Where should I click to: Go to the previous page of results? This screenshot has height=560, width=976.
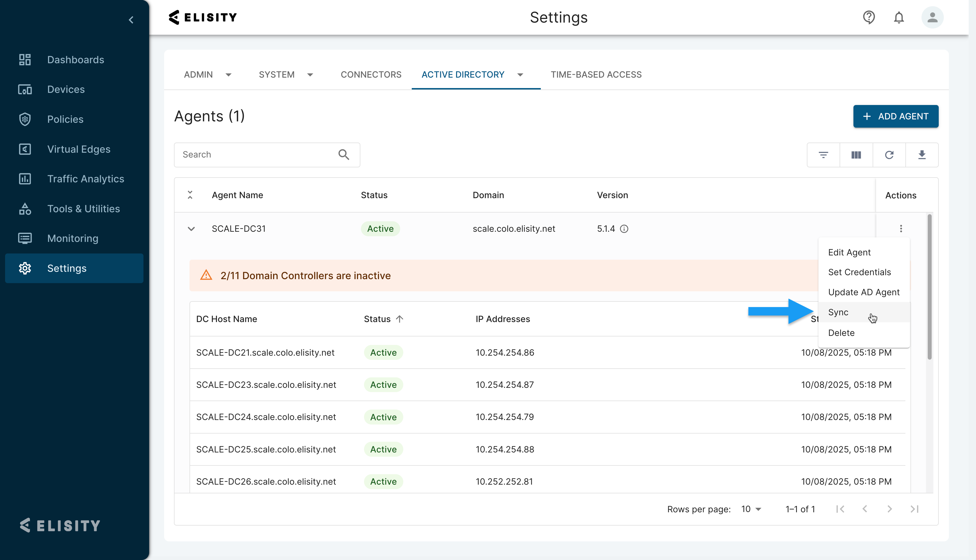pos(865,509)
